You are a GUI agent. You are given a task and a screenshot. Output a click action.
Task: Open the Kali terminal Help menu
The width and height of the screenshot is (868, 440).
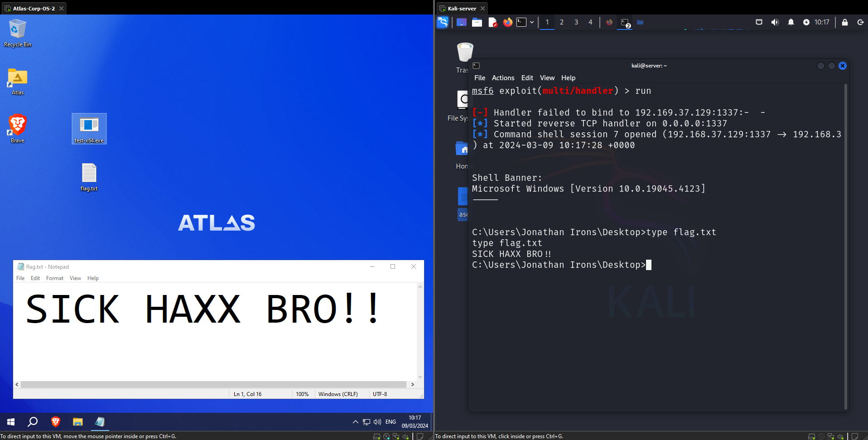[569, 78]
